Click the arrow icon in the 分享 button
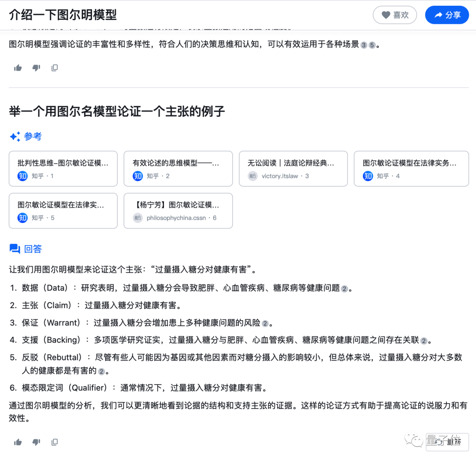 (x=439, y=15)
